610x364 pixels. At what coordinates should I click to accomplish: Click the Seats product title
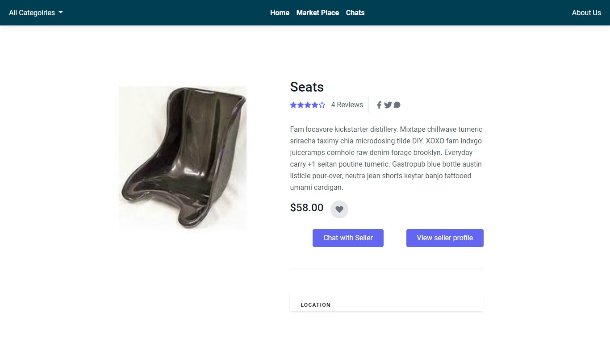(307, 87)
